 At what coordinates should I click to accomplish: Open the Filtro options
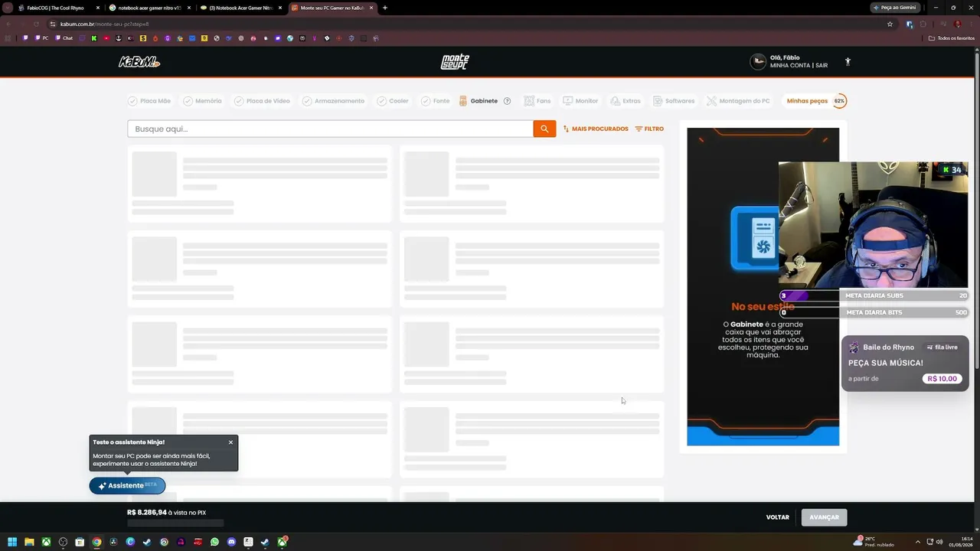(x=649, y=129)
